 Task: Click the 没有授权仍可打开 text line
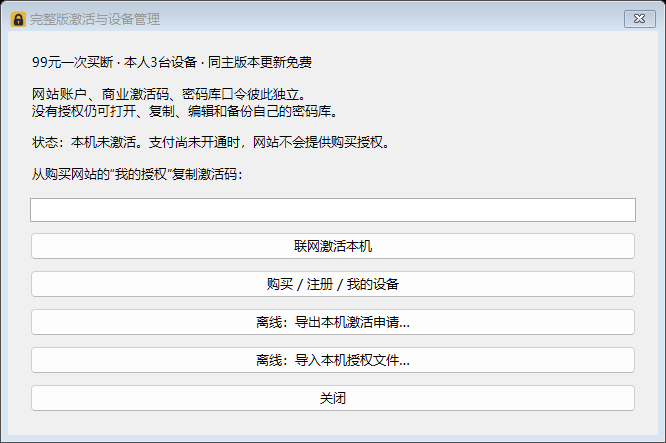point(185,111)
